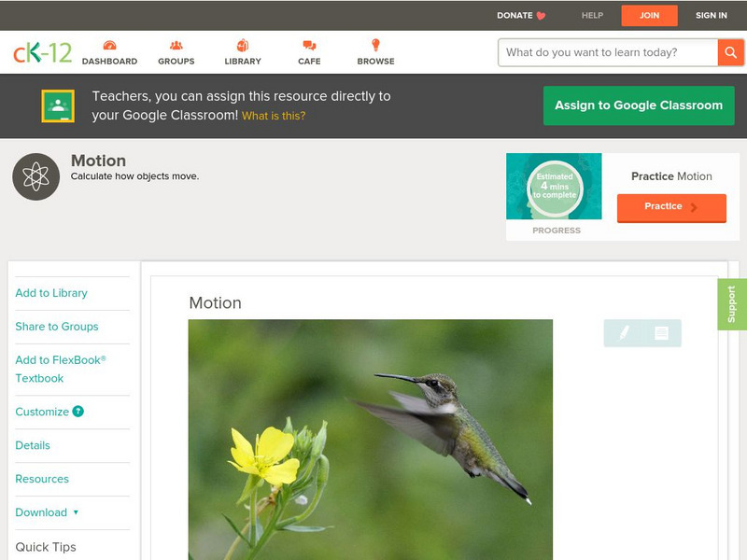Click Add to Library

(x=51, y=293)
